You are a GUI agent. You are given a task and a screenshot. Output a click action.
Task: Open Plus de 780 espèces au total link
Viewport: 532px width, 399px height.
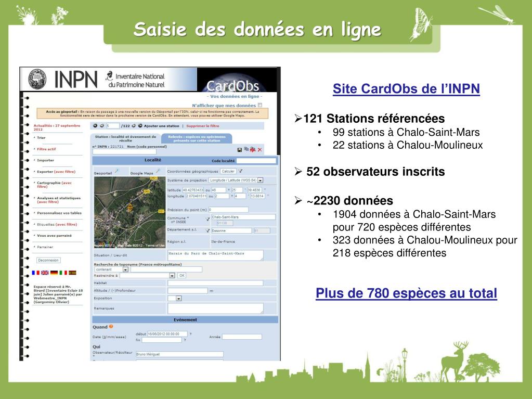tap(406, 293)
